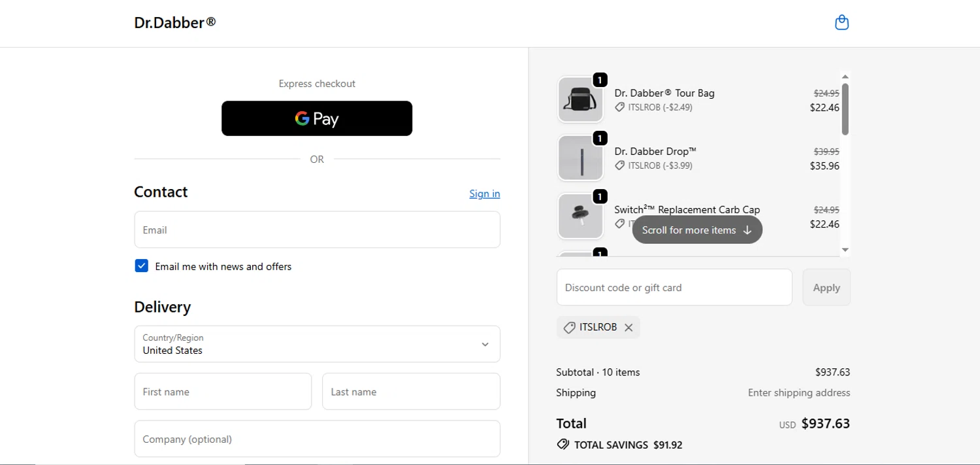The width and height of the screenshot is (980, 465).
Task: Click the TOTAL SAVINGS $91.92 text
Action: (628, 445)
